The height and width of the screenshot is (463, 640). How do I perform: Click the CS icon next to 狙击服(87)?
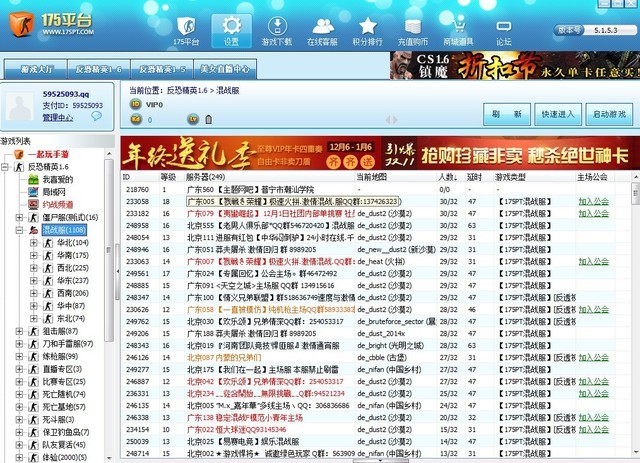(33, 332)
